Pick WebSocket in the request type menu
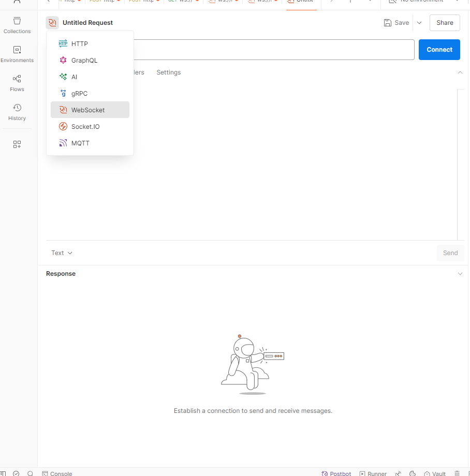Viewport: 470px width, 476px height. click(x=90, y=110)
